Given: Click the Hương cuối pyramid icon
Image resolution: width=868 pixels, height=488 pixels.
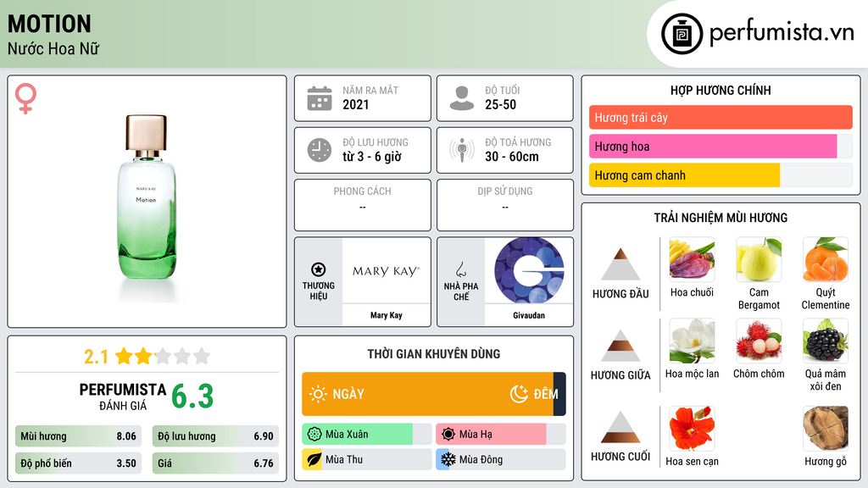Looking at the screenshot, I should [620, 427].
